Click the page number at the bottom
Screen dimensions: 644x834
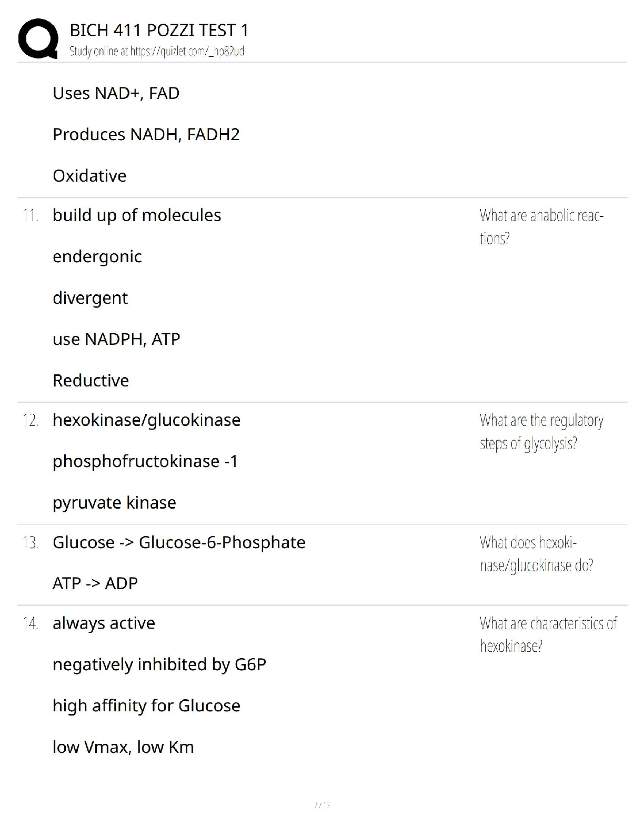click(322, 805)
